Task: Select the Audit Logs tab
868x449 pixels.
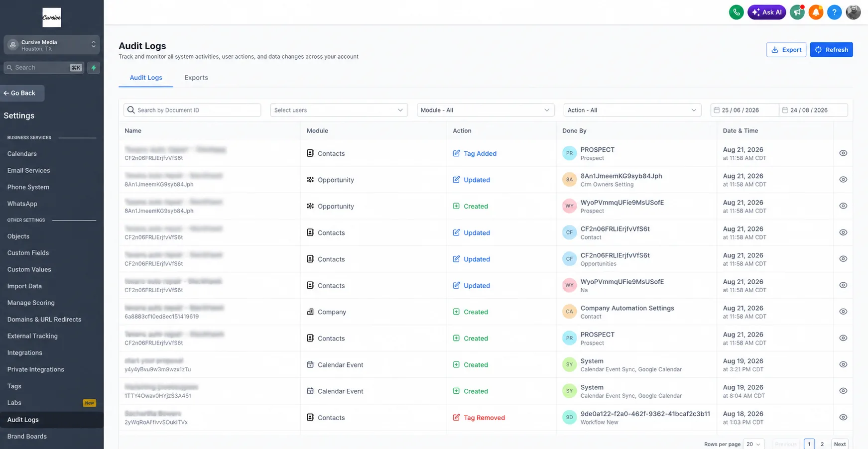Action: point(146,78)
